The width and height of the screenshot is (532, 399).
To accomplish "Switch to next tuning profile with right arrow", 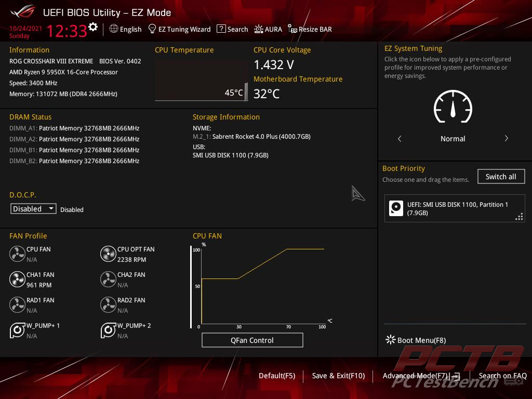I will tap(506, 138).
